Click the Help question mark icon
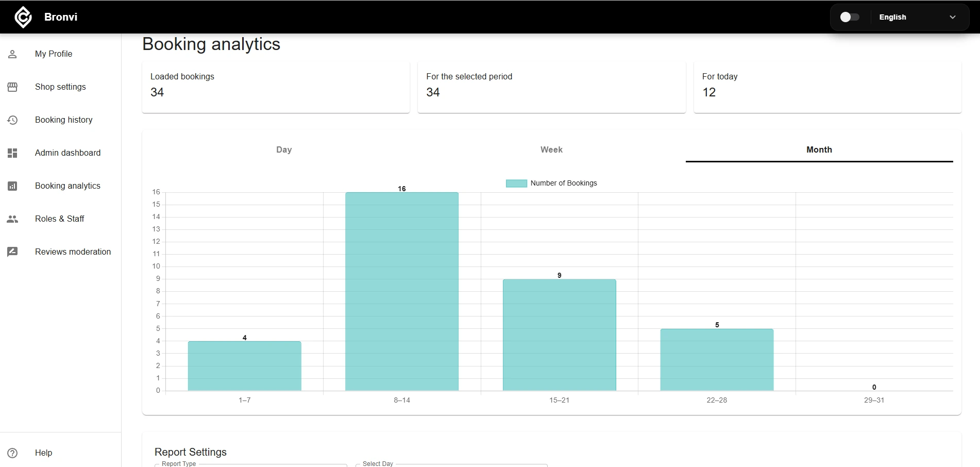Viewport: 980px width, 467px height. tap(12, 453)
